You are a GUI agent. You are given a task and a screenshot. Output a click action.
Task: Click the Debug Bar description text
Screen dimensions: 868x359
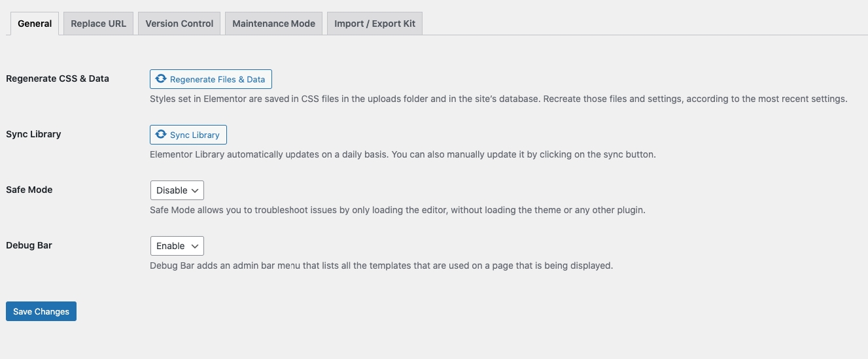coord(381,266)
